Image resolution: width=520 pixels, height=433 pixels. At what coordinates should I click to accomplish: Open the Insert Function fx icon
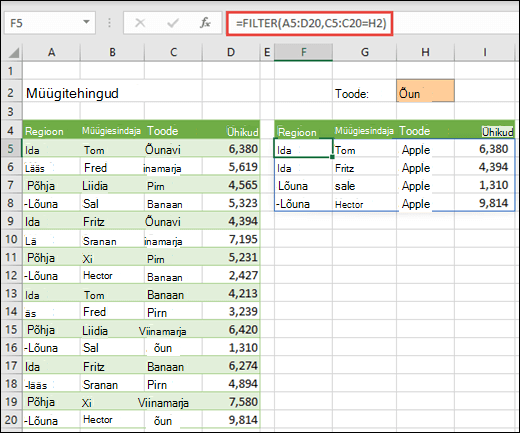[205, 23]
